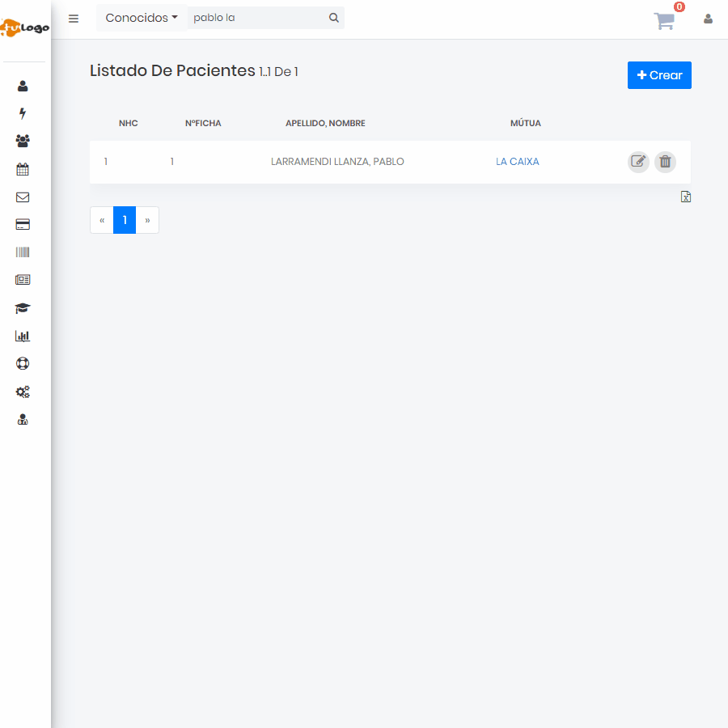728x728 pixels.
Task: Delete patient row using trash icon
Action: [x=665, y=162]
